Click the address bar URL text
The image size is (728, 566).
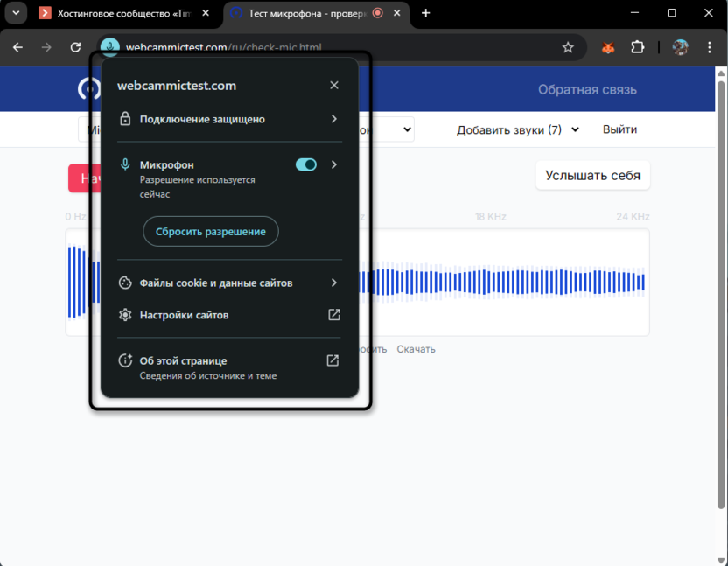pyautogui.click(x=223, y=47)
